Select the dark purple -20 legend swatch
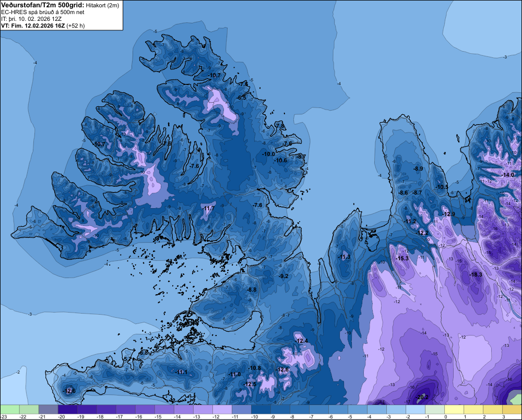This screenshot has height=420, width=522. (x=67, y=409)
